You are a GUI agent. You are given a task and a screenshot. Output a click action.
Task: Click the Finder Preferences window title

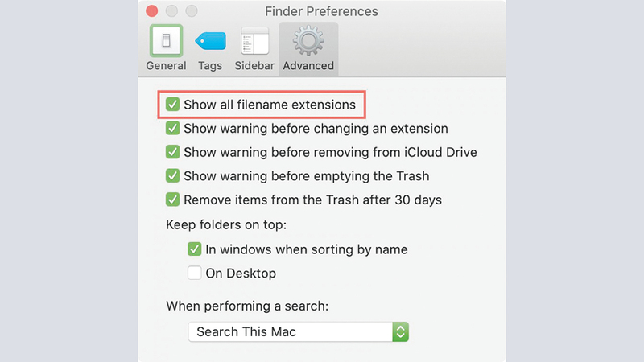[321, 11]
